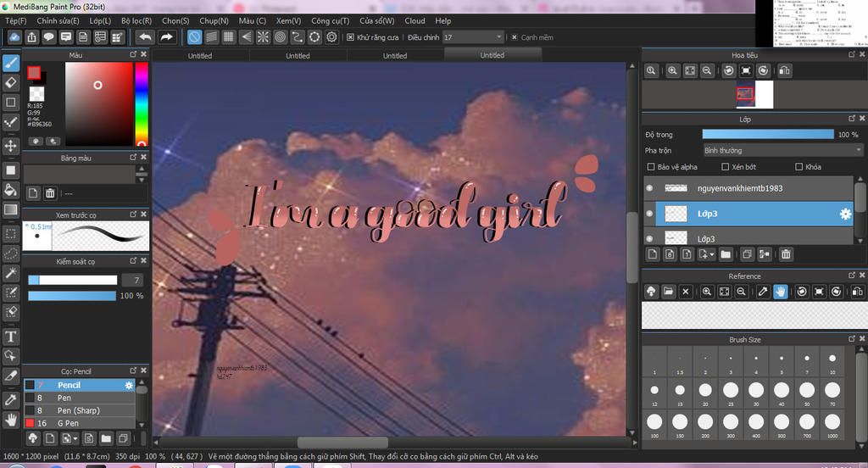The image size is (868, 468).
Task: Expand the add layer dropdown arrow
Action: 712,254
